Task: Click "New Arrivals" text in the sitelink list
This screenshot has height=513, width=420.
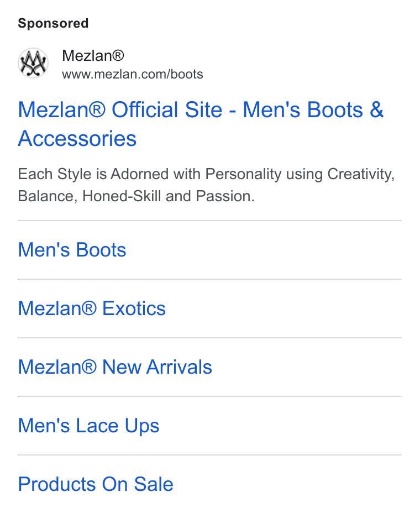Action: (158, 367)
